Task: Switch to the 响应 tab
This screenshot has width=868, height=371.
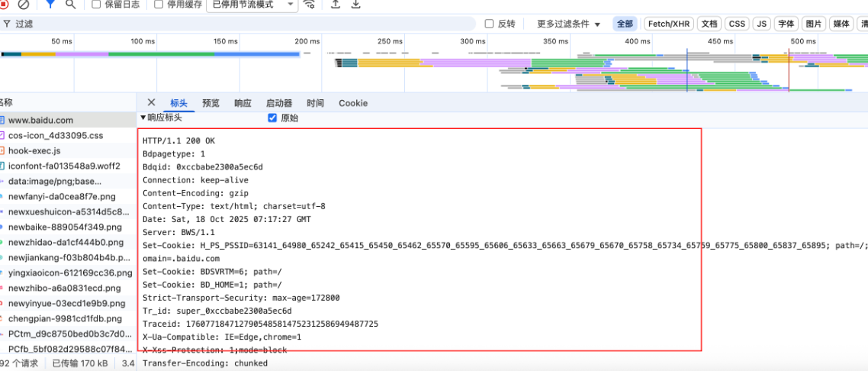Action: coord(243,103)
